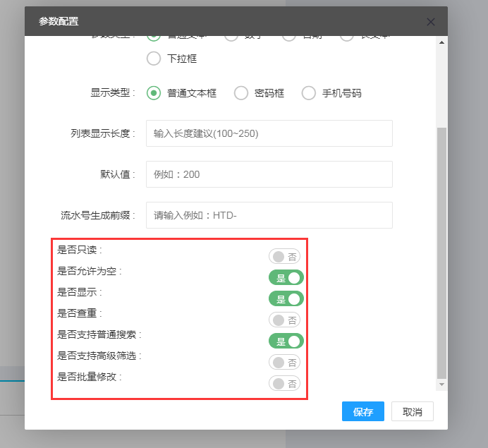
Task: Click the dialog's vertical scrollbar thumb
Action: (x=441, y=253)
